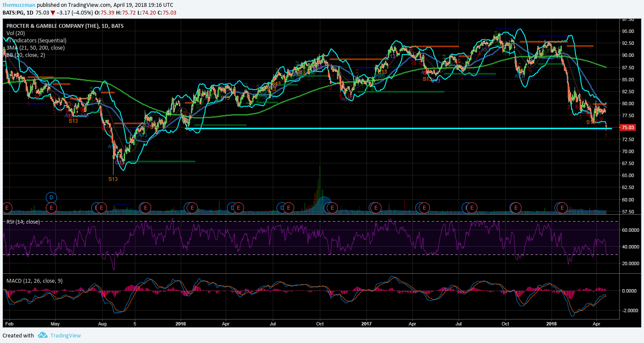
Task: Click the 3MA (21, 50, 200, close) label
Action: 35,47
